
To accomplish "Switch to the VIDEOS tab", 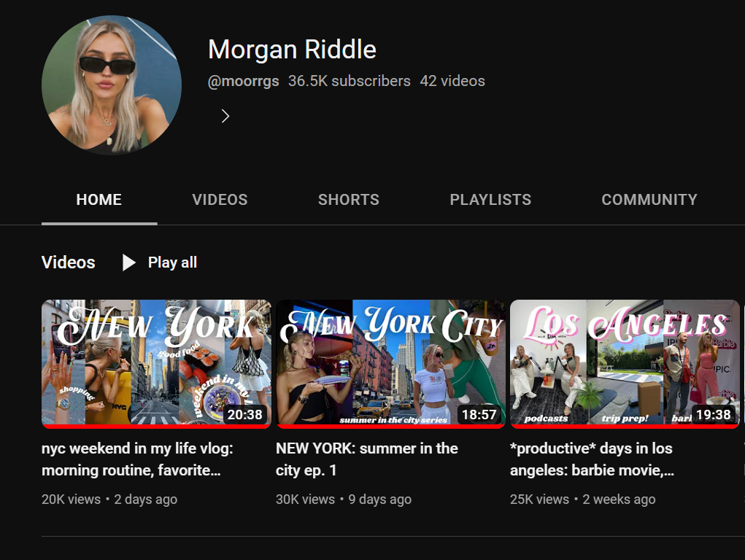I will tap(220, 200).
